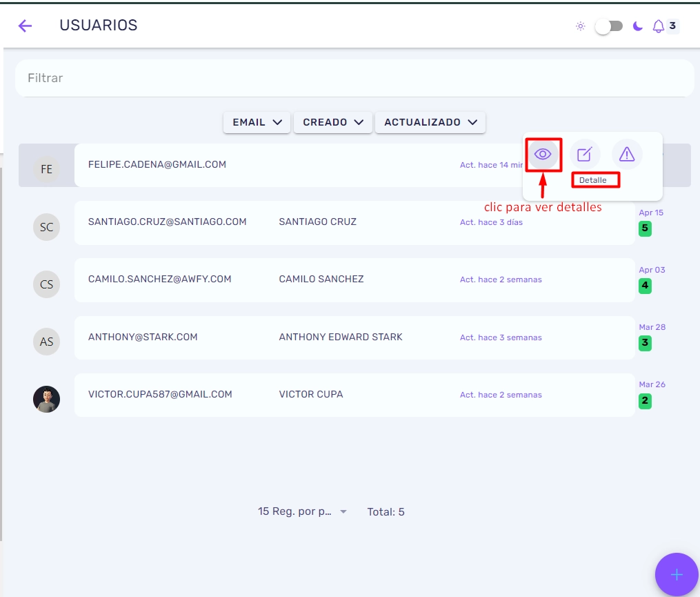Click the green badge 5
The height and width of the screenshot is (597, 700).
click(645, 228)
